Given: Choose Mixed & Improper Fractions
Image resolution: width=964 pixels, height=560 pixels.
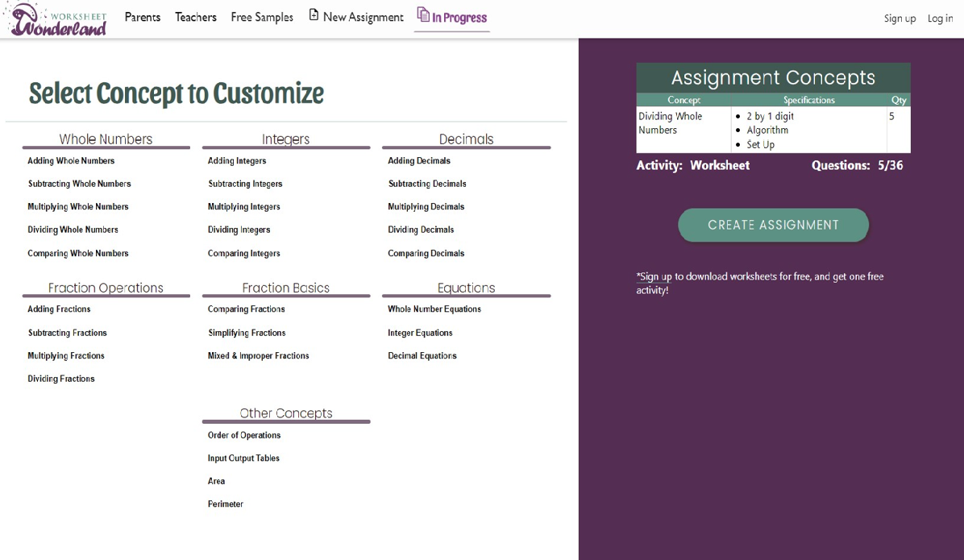Looking at the screenshot, I should [258, 356].
